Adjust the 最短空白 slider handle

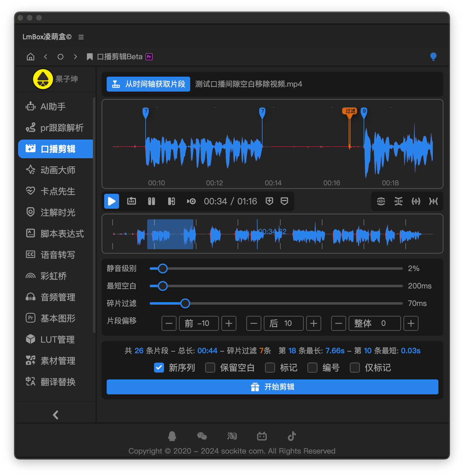tap(163, 286)
